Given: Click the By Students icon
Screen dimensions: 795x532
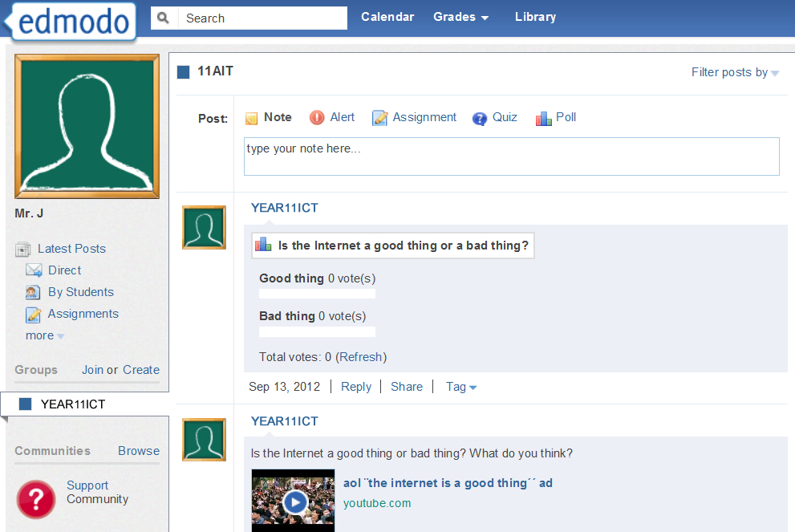Looking at the screenshot, I should point(33,292).
